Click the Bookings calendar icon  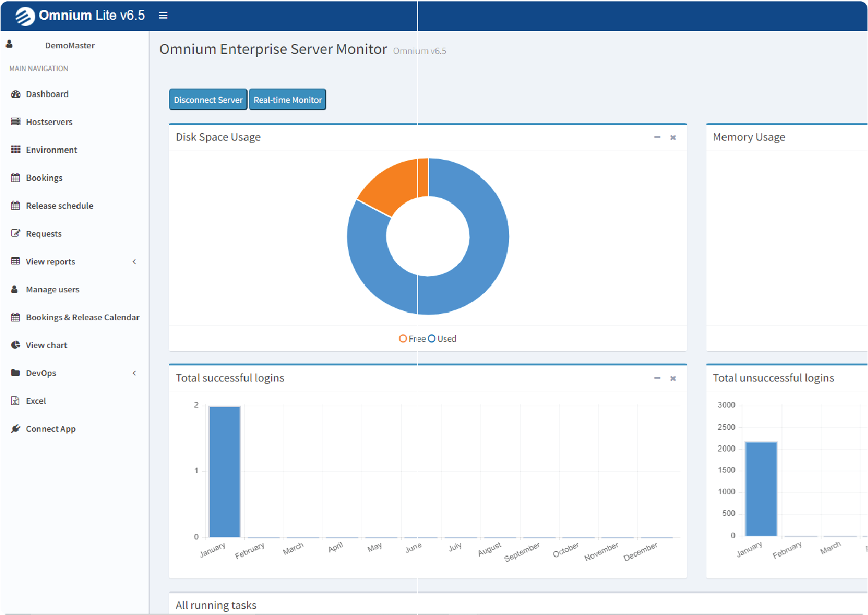[16, 178]
